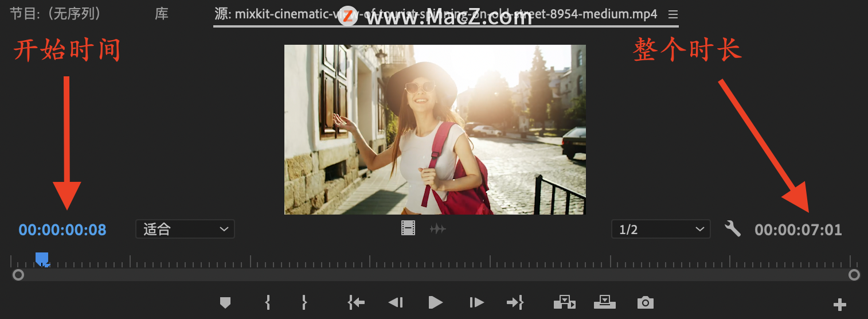868x319 pixels.
Task: Insert the clip into the sequence
Action: (564, 302)
